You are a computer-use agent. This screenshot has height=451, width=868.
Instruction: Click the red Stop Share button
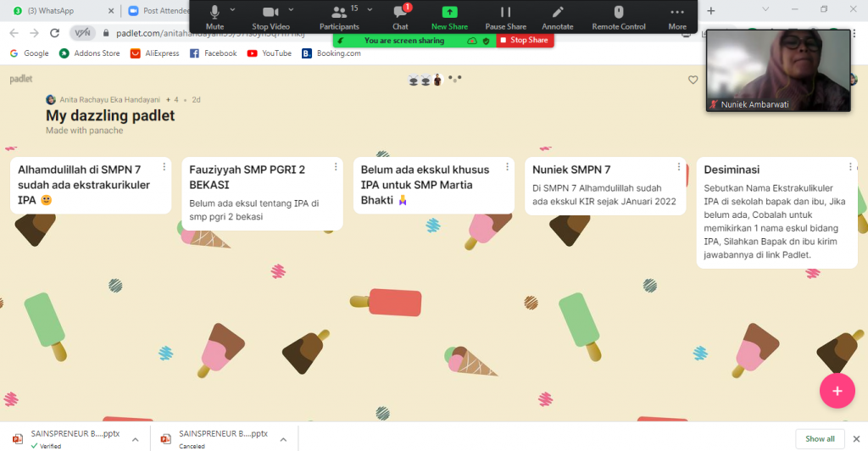[524, 40]
